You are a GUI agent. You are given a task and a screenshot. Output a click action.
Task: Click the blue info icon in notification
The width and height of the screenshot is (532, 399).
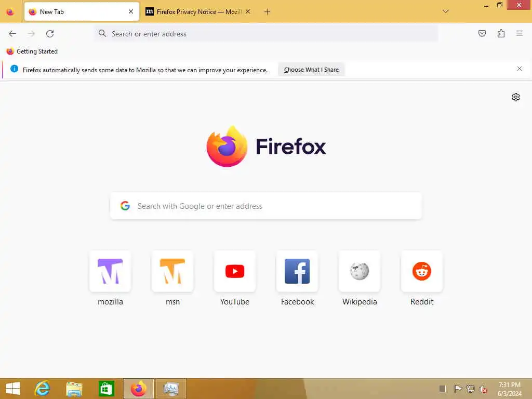14,69
